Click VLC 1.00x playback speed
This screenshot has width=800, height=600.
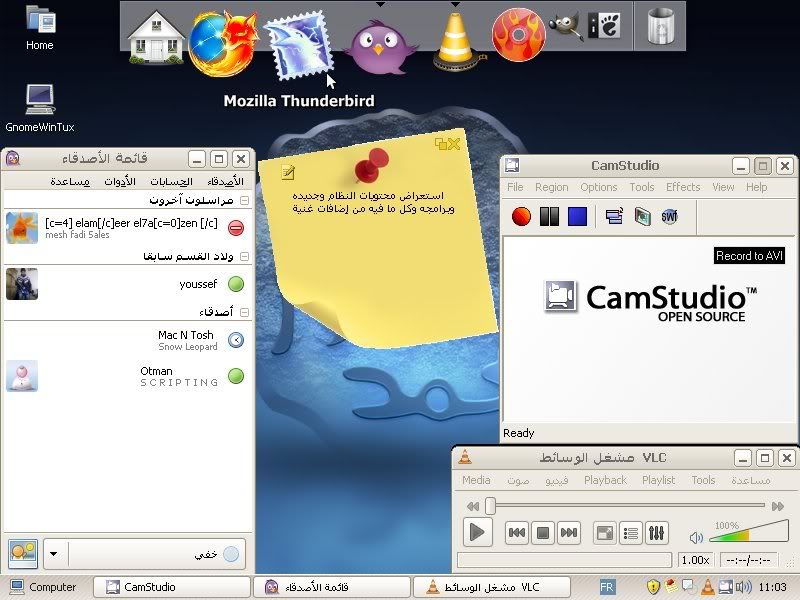coord(695,560)
